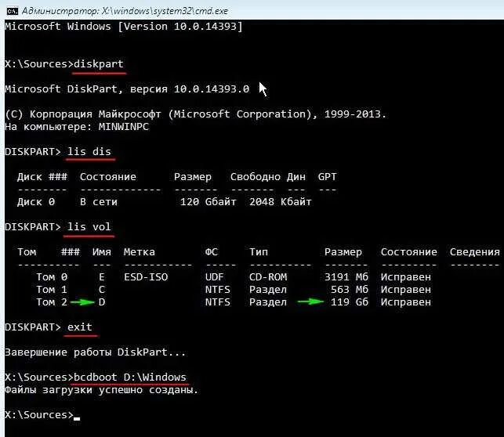The width and height of the screenshot is (504, 437).
Task: Click the 'В сети' disk status
Action: coord(99,202)
